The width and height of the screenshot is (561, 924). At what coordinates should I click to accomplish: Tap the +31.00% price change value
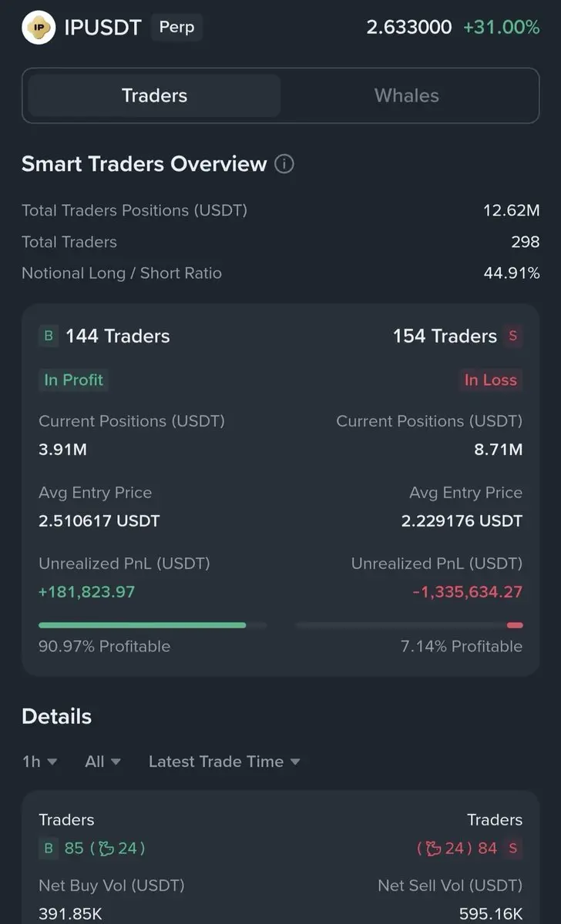pyautogui.click(x=501, y=28)
